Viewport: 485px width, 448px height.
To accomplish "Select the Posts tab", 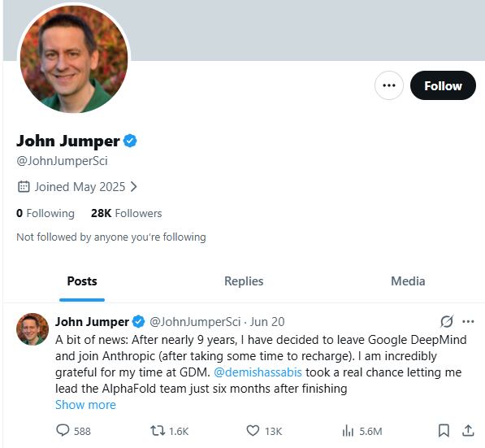I will (82, 281).
